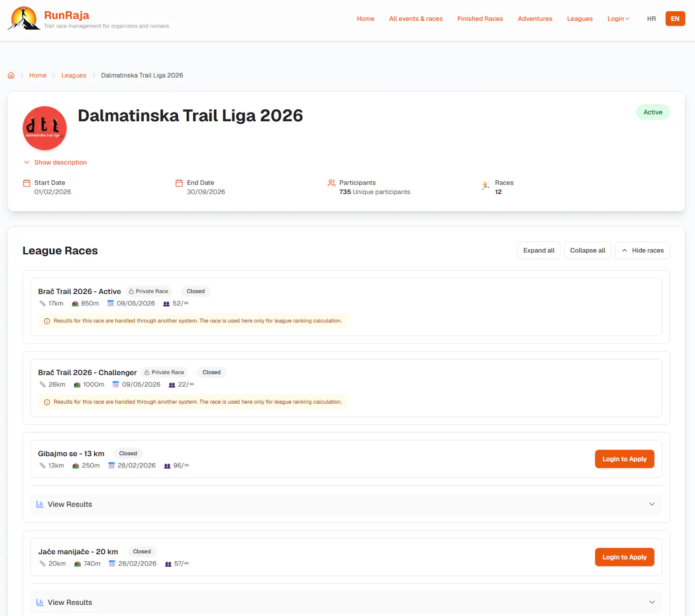Click Closed badge on Jače manijače race
This screenshot has height=616, width=695.
tap(142, 552)
